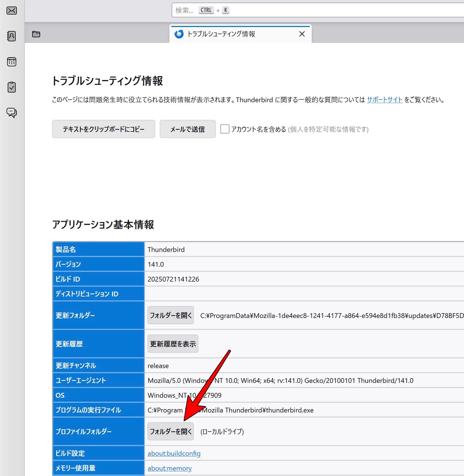The height and width of the screenshot is (476, 464).
Task: Click the 更新フォルダー row header
Action: pos(98,315)
